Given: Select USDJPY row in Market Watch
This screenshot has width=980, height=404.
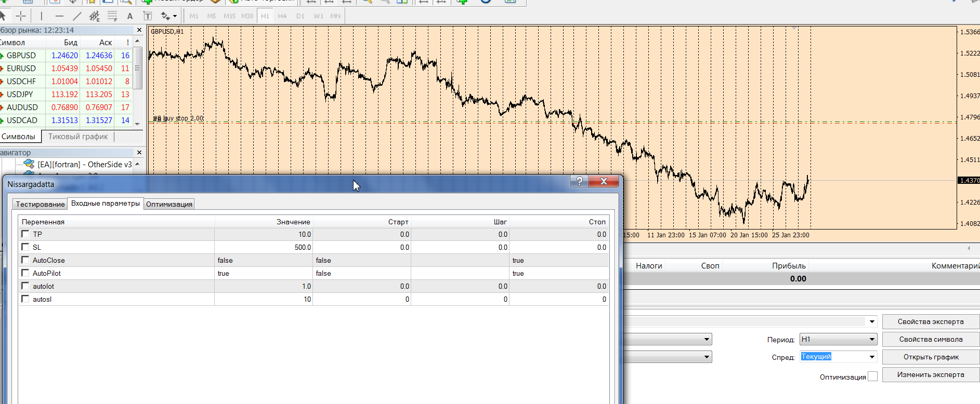Looking at the screenshot, I should (x=66, y=94).
